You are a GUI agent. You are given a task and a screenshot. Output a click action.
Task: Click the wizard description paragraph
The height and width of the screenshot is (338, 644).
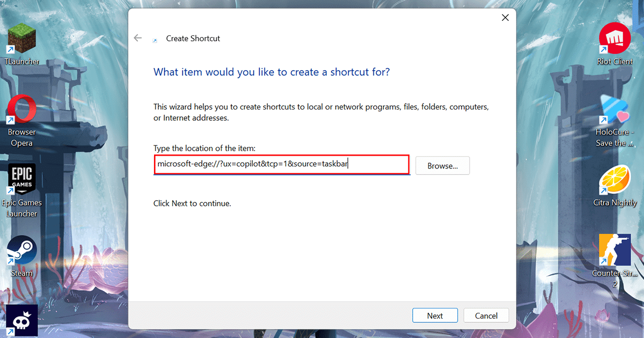[x=321, y=112]
